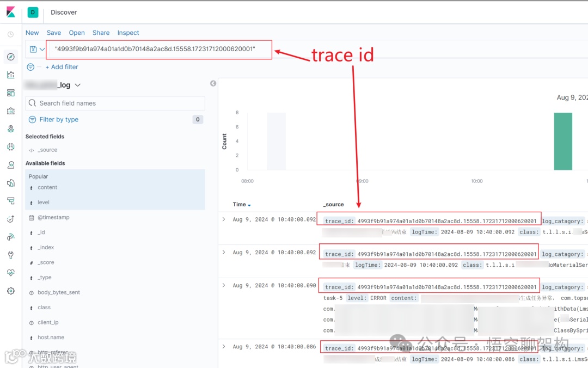Click + Add filter link

[62, 67]
